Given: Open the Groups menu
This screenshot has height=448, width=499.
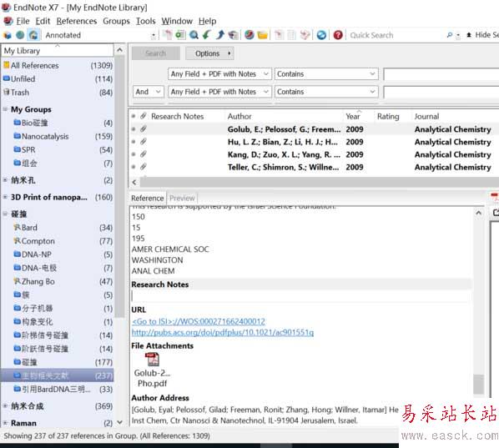Looking at the screenshot, I should click(x=116, y=21).
